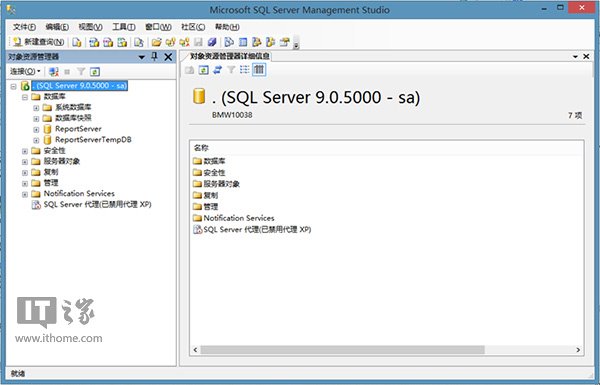Open Object Explorer panel window-position dropdown arrow
600x385 pixels.
click(x=141, y=57)
